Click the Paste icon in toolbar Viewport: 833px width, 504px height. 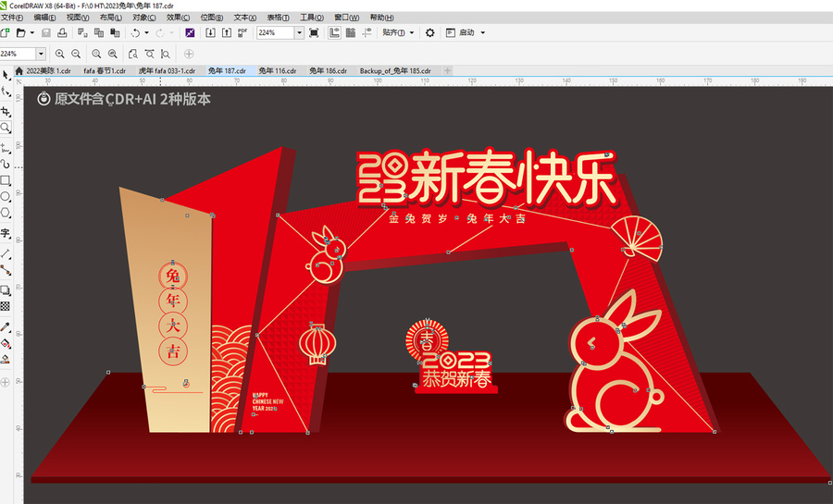click(115, 33)
